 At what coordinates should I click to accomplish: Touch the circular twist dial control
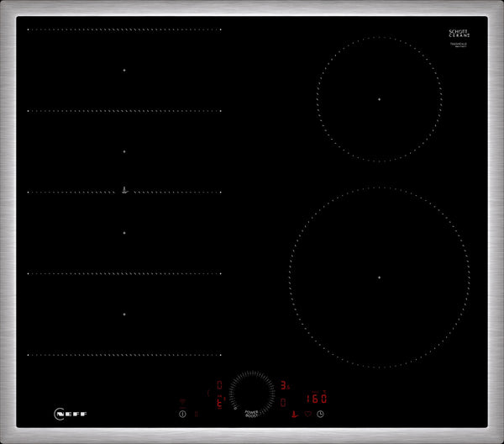(x=251, y=390)
